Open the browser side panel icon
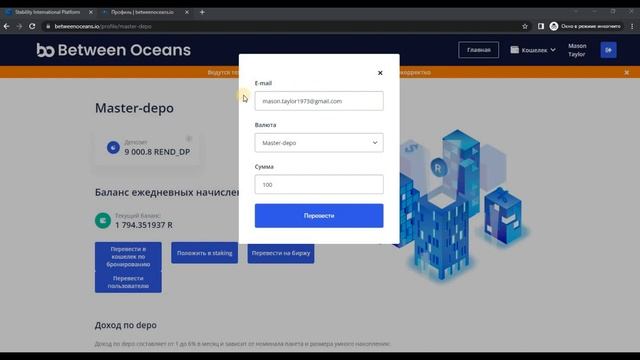Viewport: 640px width, 360px height. click(541, 26)
